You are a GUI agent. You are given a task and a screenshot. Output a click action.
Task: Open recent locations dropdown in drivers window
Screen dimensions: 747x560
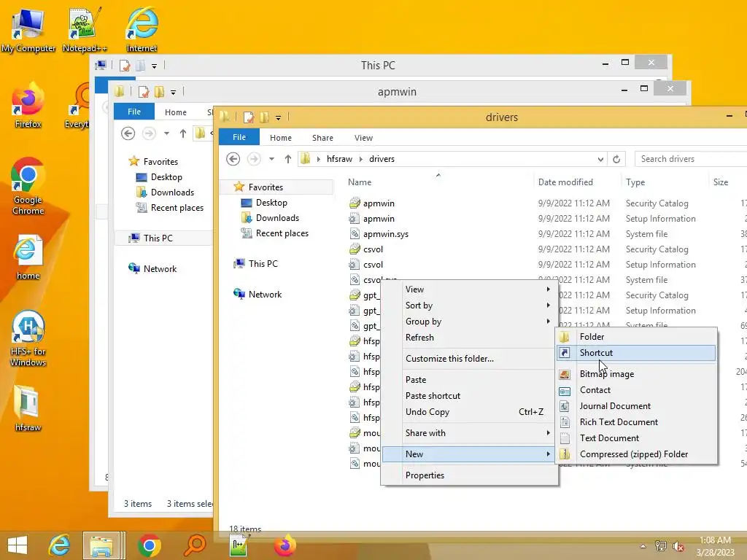pos(271,159)
